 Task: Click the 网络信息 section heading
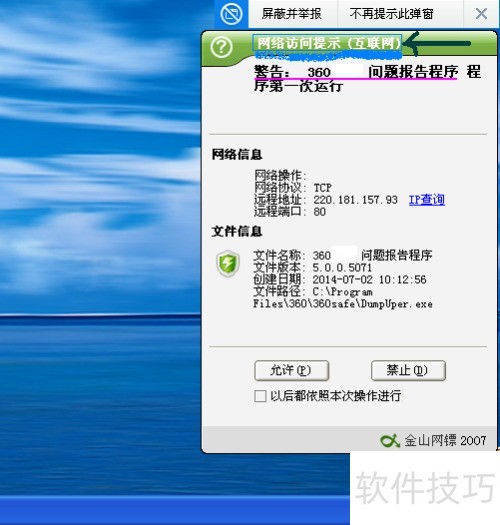[x=237, y=154]
